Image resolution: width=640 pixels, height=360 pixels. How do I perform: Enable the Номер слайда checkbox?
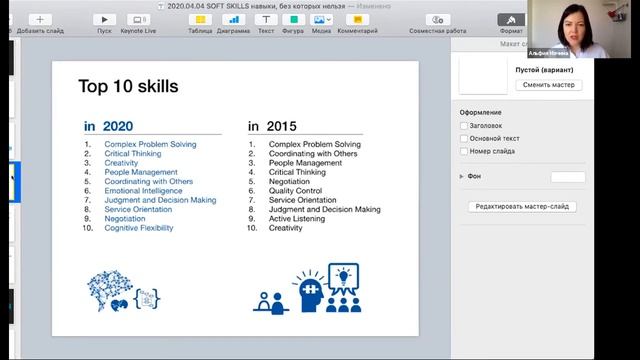click(x=464, y=151)
